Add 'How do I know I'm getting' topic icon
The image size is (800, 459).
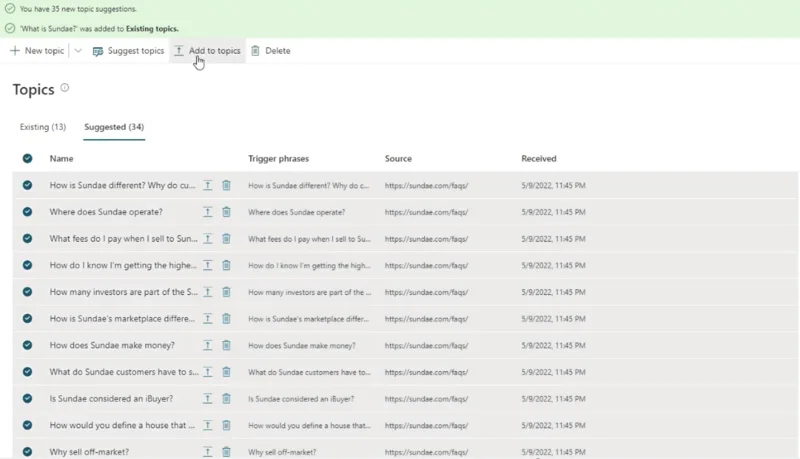click(208, 265)
